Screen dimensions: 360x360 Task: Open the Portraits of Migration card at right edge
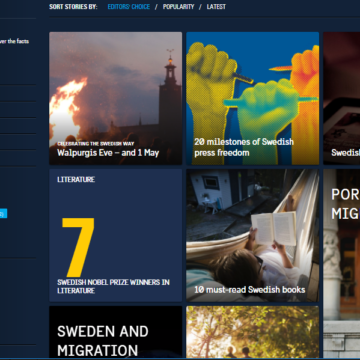342,263
